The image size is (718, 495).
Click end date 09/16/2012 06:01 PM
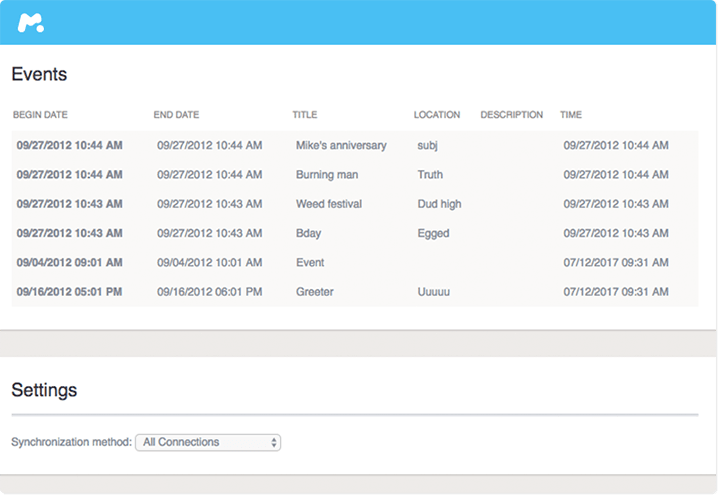(210, 292)
